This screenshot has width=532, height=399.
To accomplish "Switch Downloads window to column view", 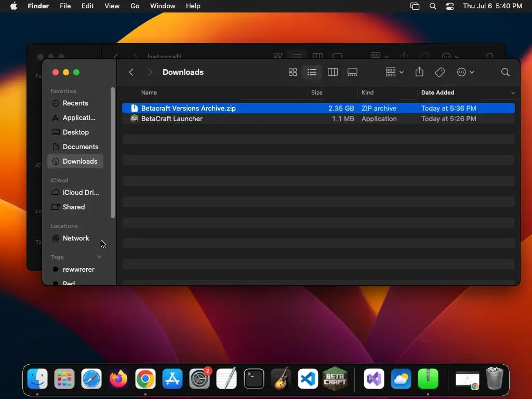I will point(332,72).
